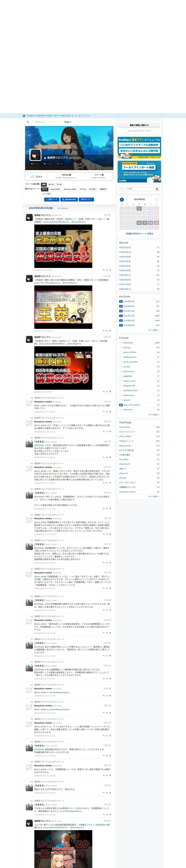
Task: Select the すべて display filter
Action: pos(45,189)
